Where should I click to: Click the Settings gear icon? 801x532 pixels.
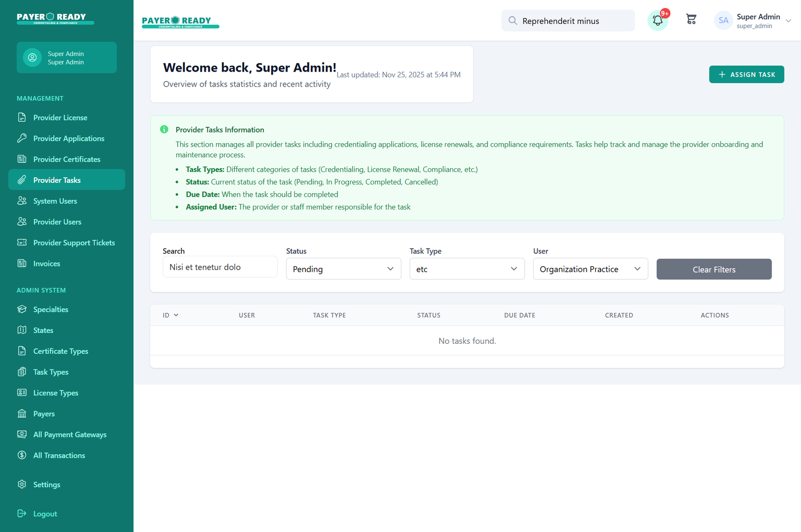pos(22,484)
